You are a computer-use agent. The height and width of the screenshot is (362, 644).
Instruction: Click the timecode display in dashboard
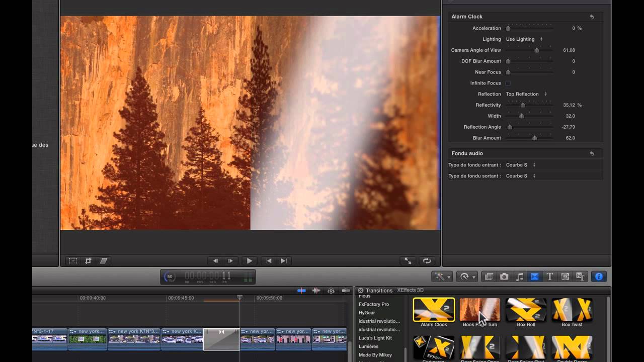point(208,276)
